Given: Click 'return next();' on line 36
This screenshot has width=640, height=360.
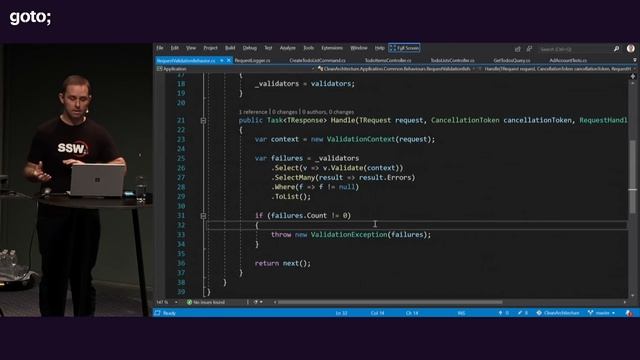Looking at the screenshot, I should (x=282, y=263).
